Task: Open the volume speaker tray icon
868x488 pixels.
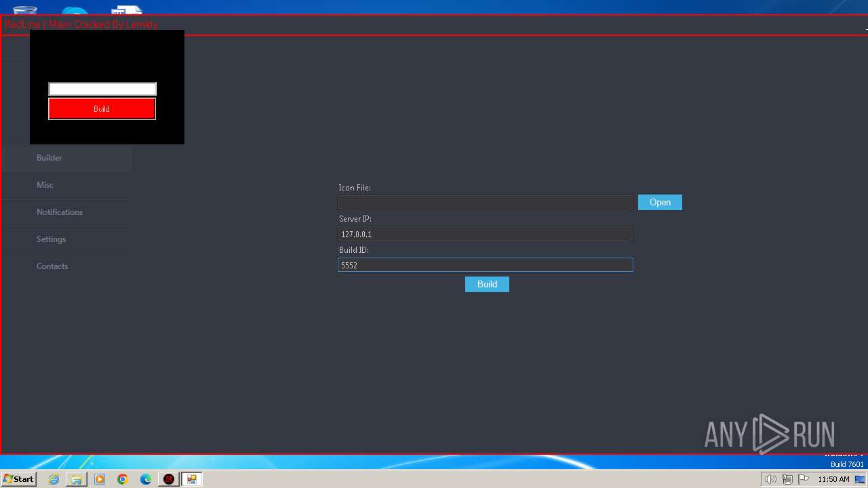Action: pyautogui.click(x=770, y=479)
